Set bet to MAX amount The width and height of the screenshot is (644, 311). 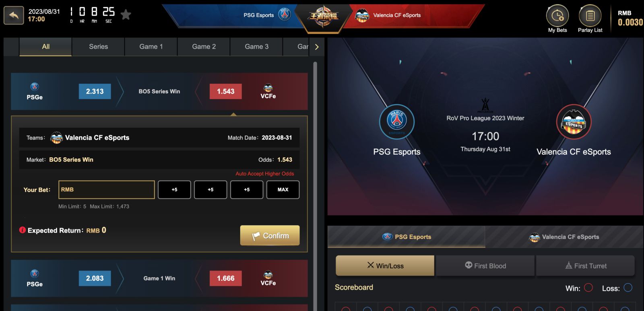coord(283,189)
